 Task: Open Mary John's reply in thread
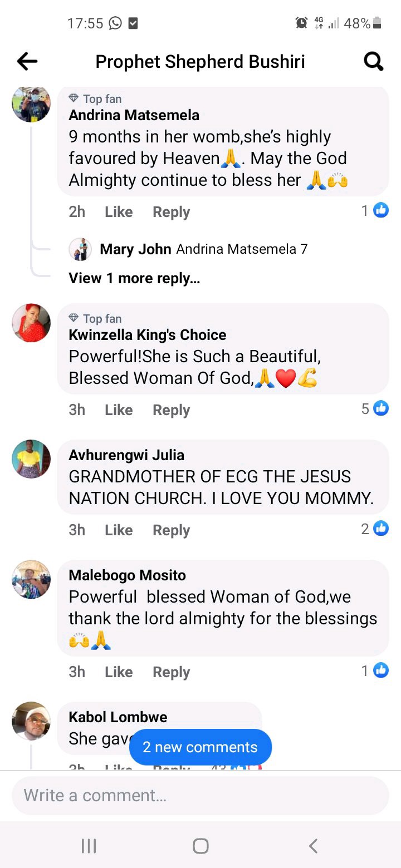click(x=188, y=249)
